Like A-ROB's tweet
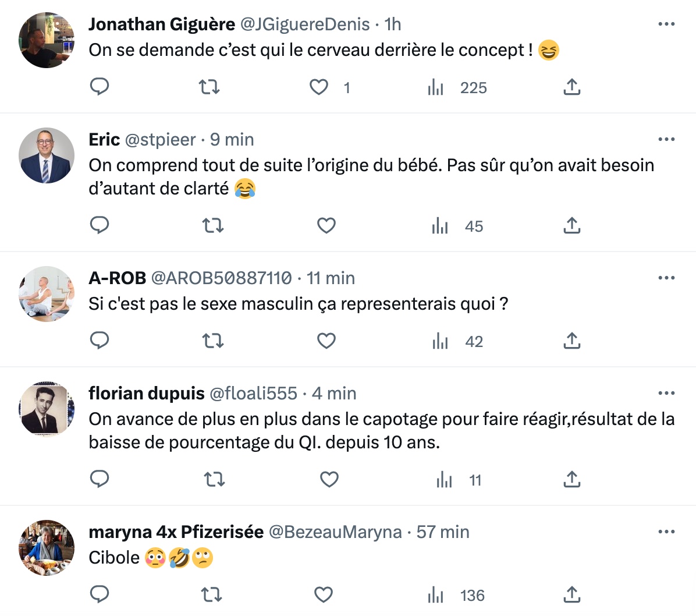 (x=326, y=341)
